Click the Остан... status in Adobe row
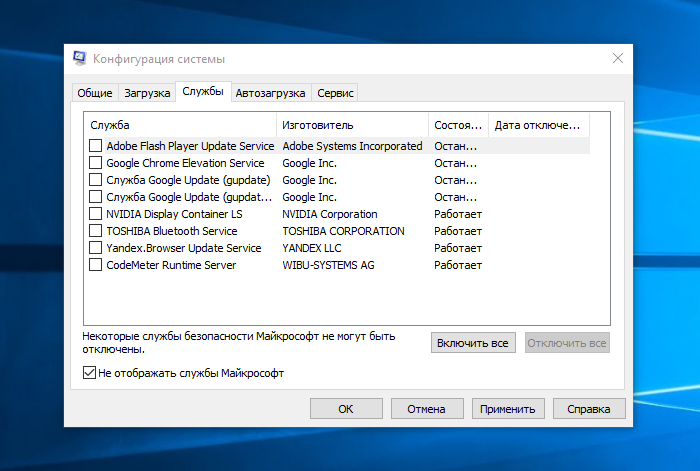The height and width of the screenshot is (471, 700). [x=455, y=146]
